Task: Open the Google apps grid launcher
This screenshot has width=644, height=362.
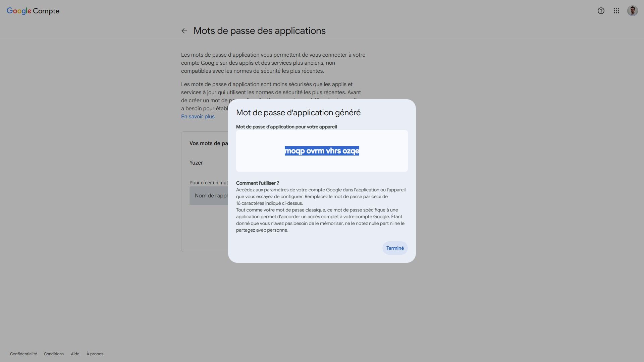Action: [616, 11]
